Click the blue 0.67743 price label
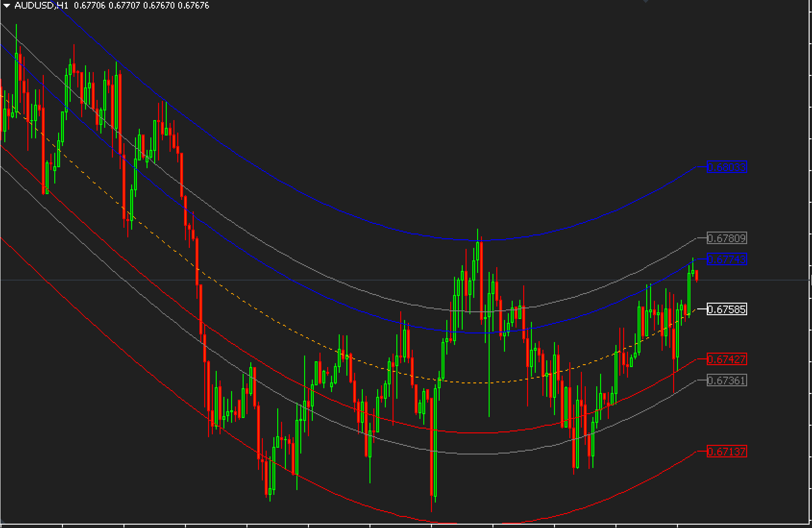The image size is (812, 528). (727, 259)
